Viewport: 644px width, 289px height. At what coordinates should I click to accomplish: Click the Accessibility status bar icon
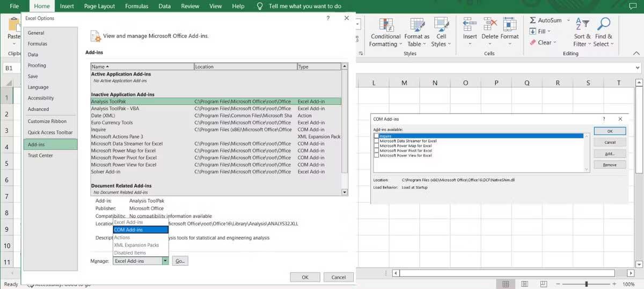click(31, 285)
